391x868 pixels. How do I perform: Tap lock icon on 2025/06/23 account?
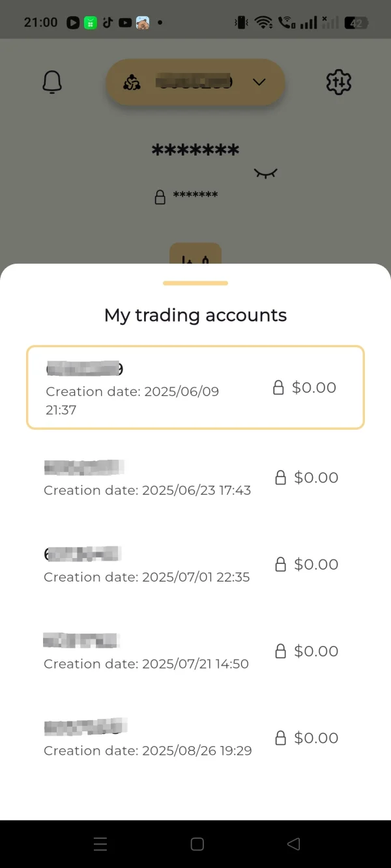(281, 478)
